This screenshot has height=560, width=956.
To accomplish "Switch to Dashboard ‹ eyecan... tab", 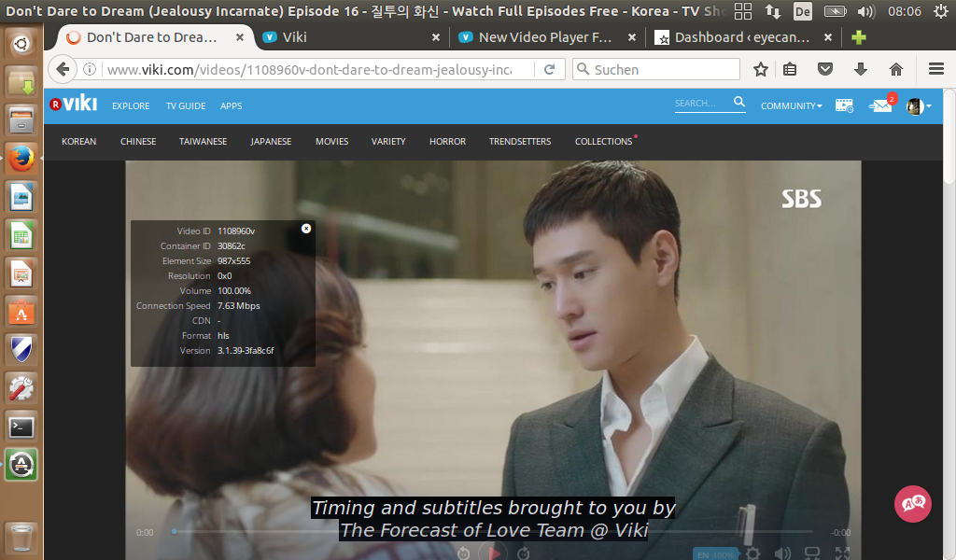I will pyautogui.click(x=743, y=37).
